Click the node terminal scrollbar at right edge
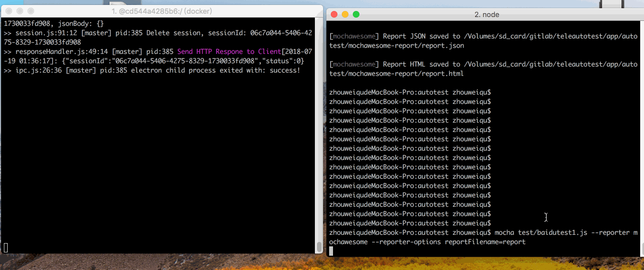 (x=642, y=248)
